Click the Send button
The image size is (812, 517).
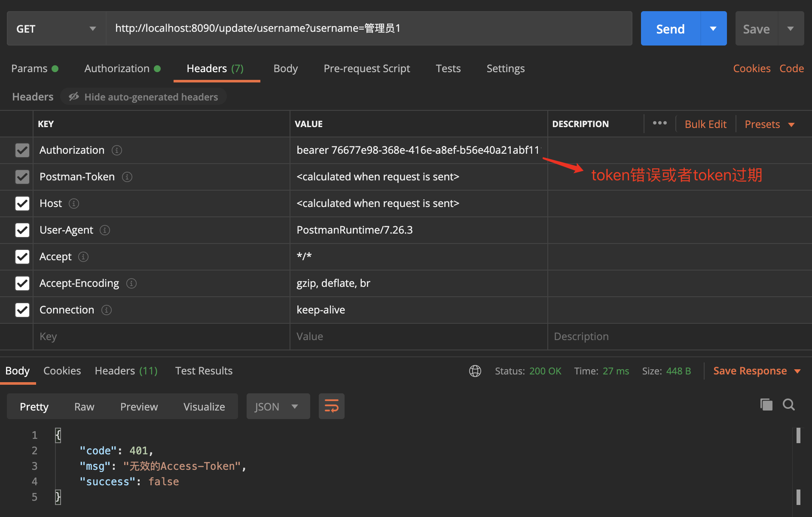(670, 28)
